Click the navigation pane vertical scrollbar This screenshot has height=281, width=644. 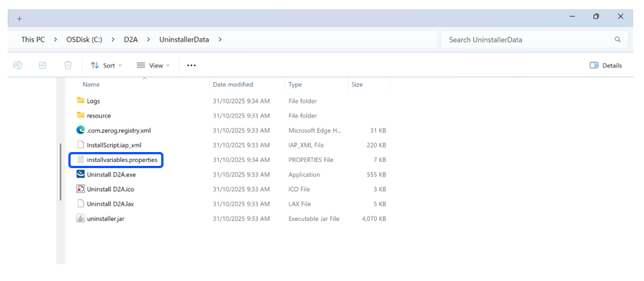(61, 171)
